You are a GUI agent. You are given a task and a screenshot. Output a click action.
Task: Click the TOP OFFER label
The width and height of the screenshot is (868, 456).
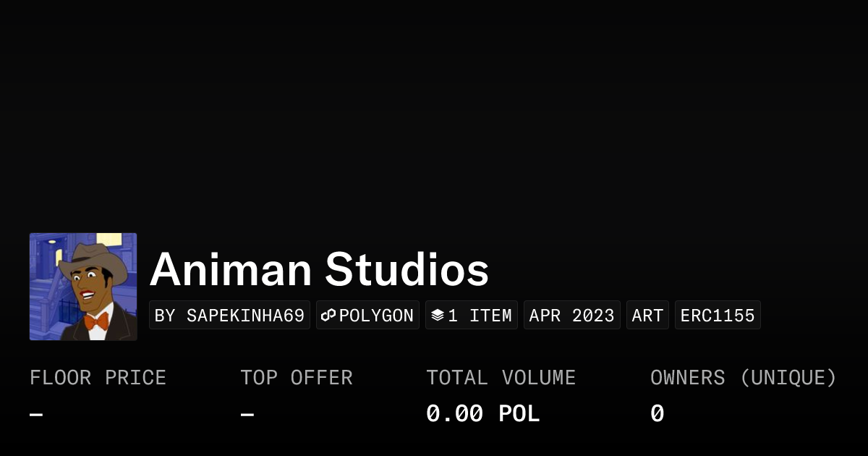tap(296, 378)
